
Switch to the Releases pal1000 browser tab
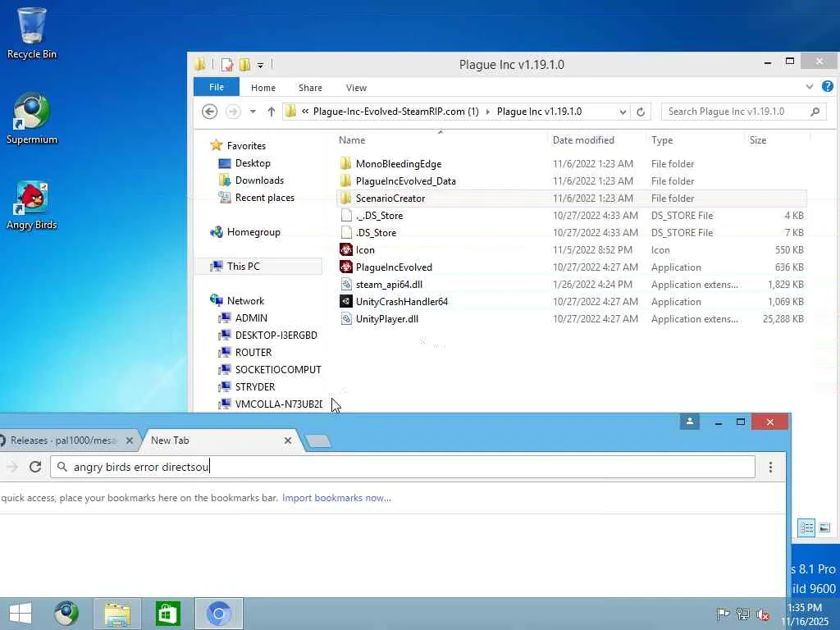click(x=63, y=441)
